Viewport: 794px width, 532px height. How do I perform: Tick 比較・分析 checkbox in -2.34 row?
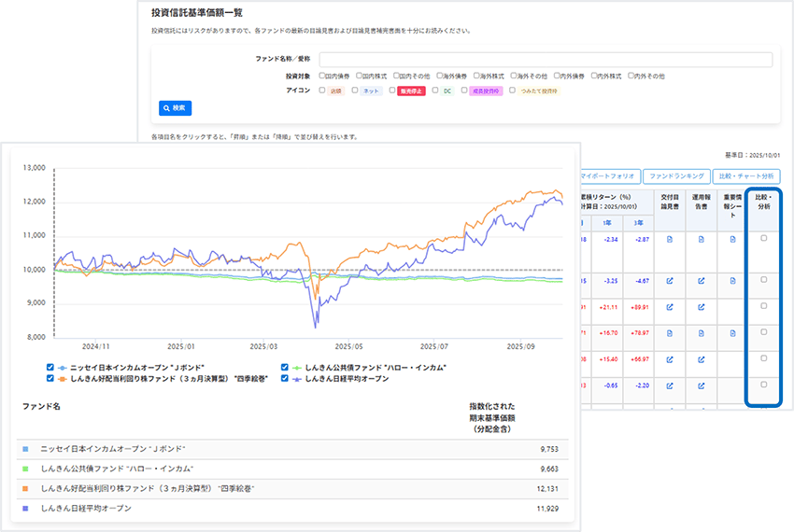pyautogui.click(x=763, y=238)
